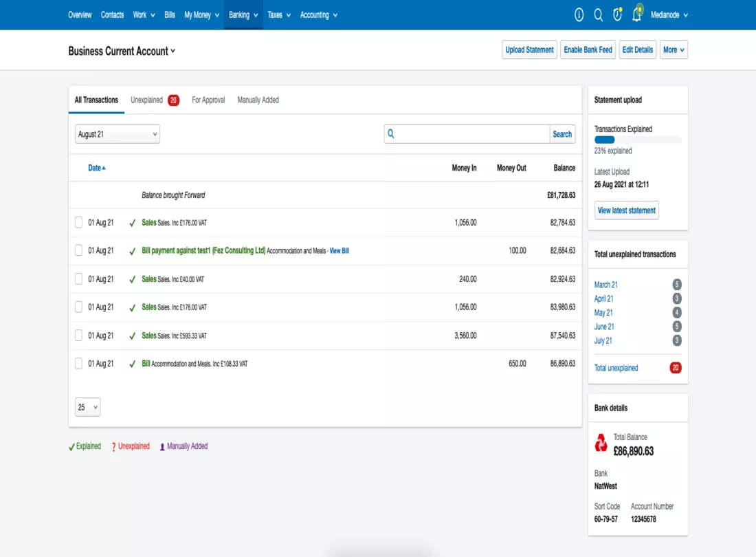Click the magnifier search icon in top bar
Screen dimensions: 756x557
(598, 15)
